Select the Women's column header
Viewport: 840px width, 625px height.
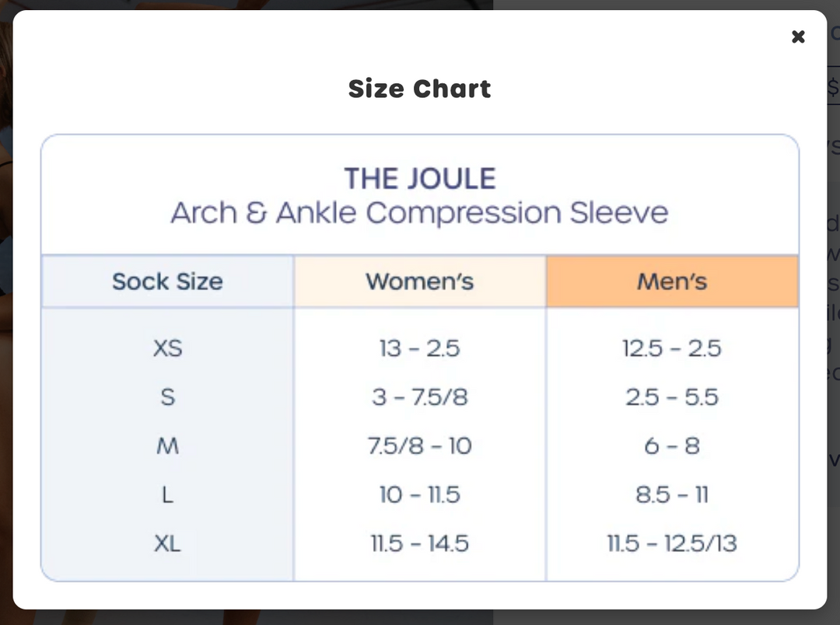pyautogui.click(x=420, y=281)
